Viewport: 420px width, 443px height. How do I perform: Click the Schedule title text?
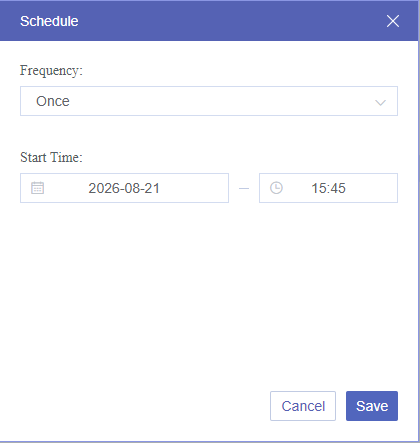coord(49,21)
